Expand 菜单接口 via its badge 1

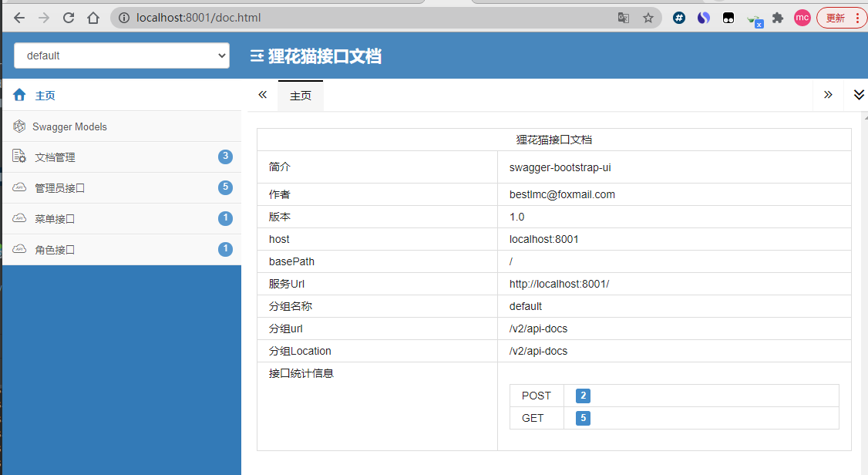coord(225,218)
